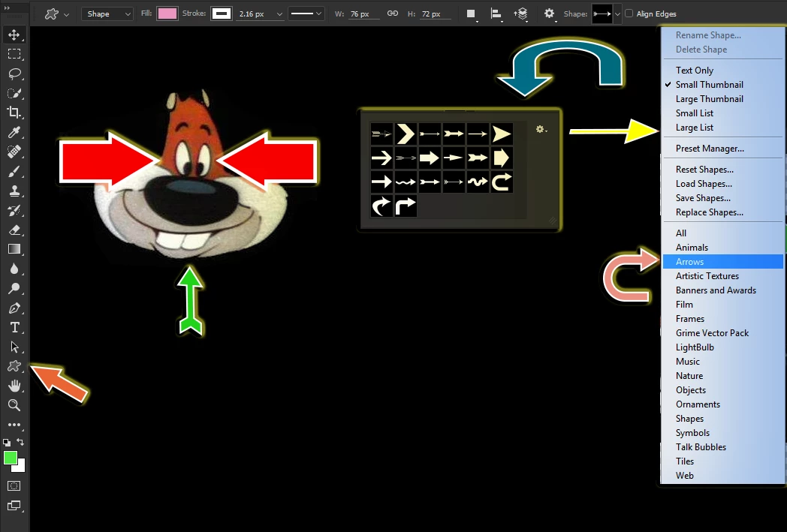The width and height of the screenshot is (787, 532).
Task: Open the stroke width dropdown arrow
Action: (x=279, y=14)
